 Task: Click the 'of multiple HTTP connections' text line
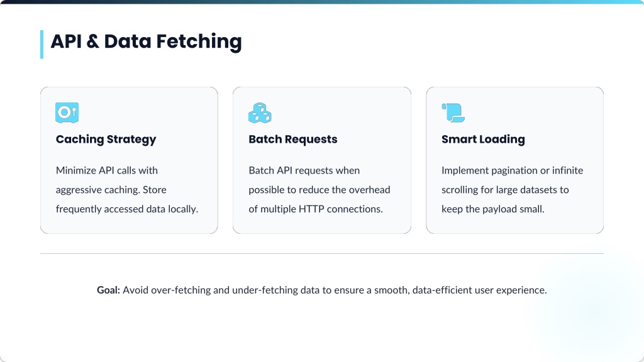pyautogui.click(x=316, y=209)
